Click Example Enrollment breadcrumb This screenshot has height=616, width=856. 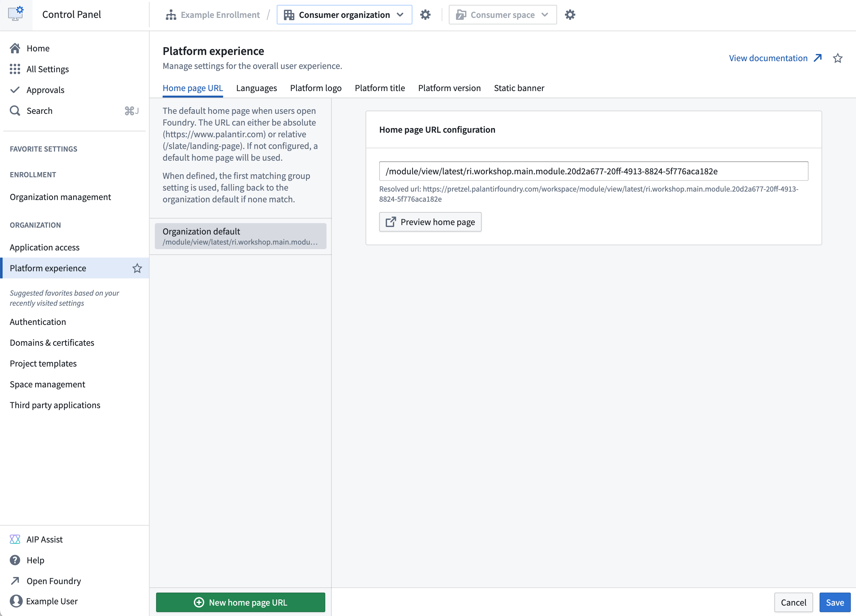213,15
